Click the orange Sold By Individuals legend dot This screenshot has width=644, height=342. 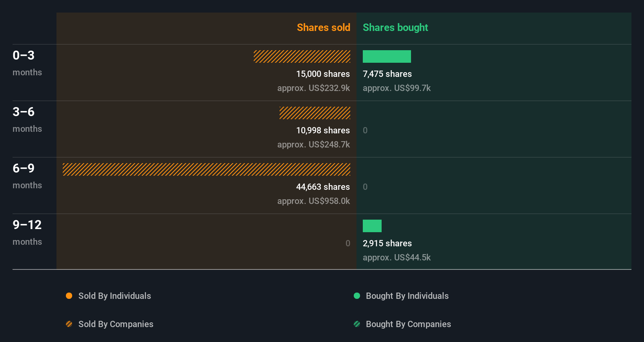point(69,296)
